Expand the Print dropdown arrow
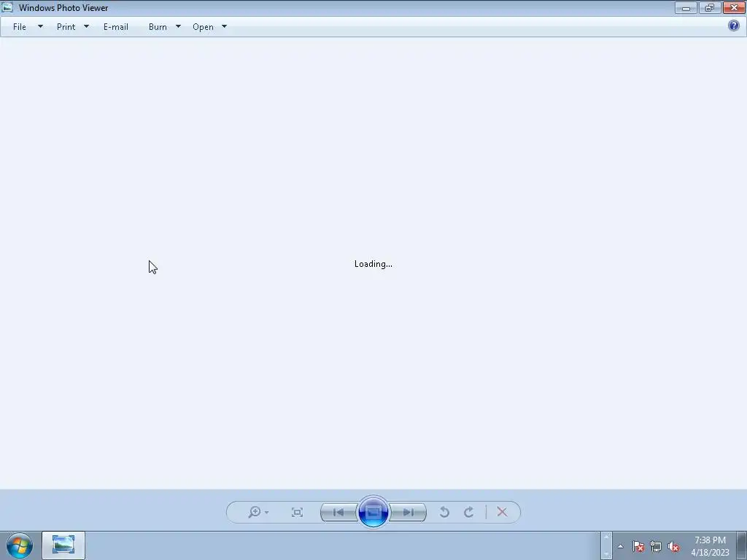The image size is (747, 560). pyautogui.click(x=86, y=27)
